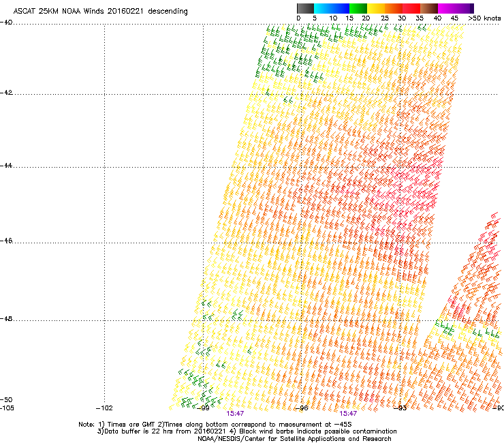Click the latitude label '-48'
Image resolution: width=504 pixels, height=443 pixels.
click(x=6, y=318)
